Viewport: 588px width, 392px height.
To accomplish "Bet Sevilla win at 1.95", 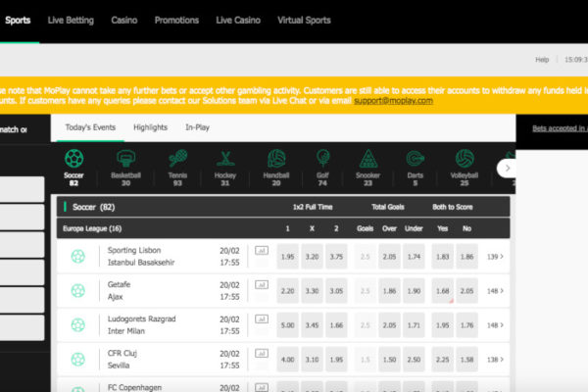I will click(x=336, y=360).
